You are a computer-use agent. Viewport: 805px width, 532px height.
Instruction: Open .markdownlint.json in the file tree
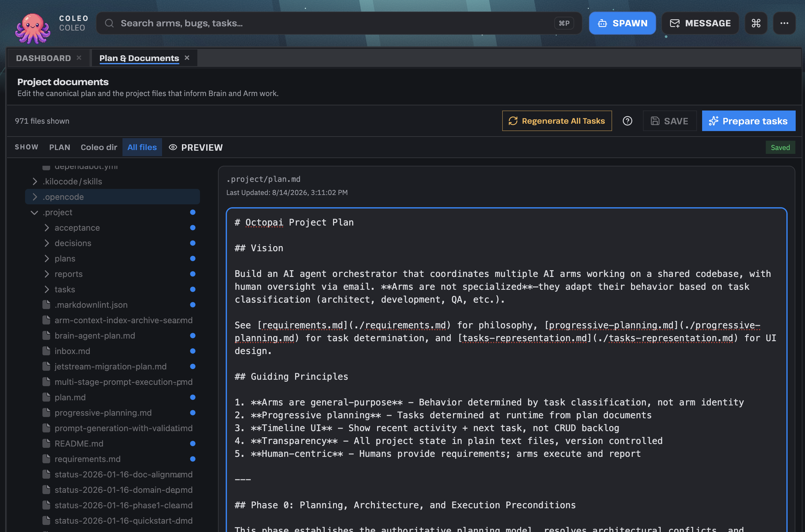click(91, 305)
